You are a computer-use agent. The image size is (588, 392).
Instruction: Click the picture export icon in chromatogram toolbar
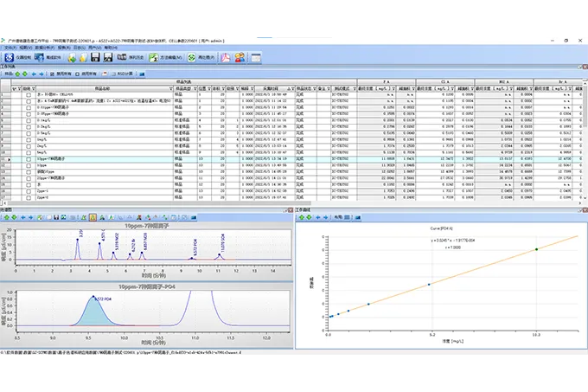click(x=64, y=217)
